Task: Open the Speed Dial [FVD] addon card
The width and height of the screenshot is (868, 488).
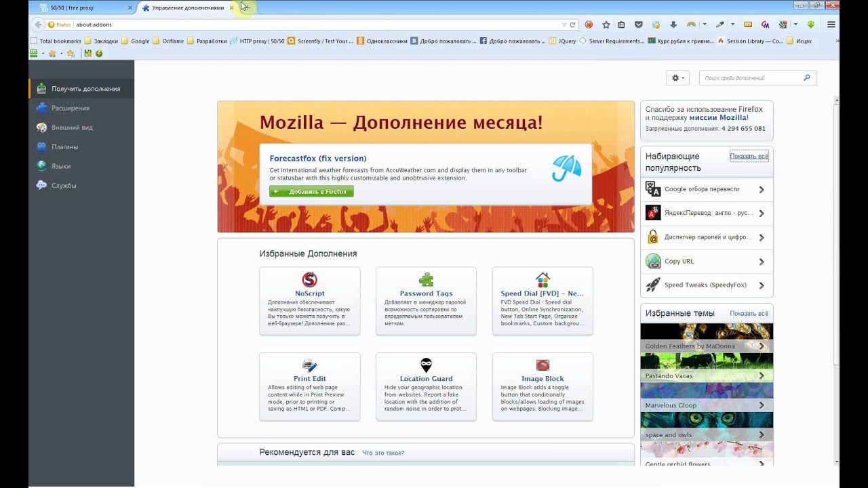Action: 542,300
